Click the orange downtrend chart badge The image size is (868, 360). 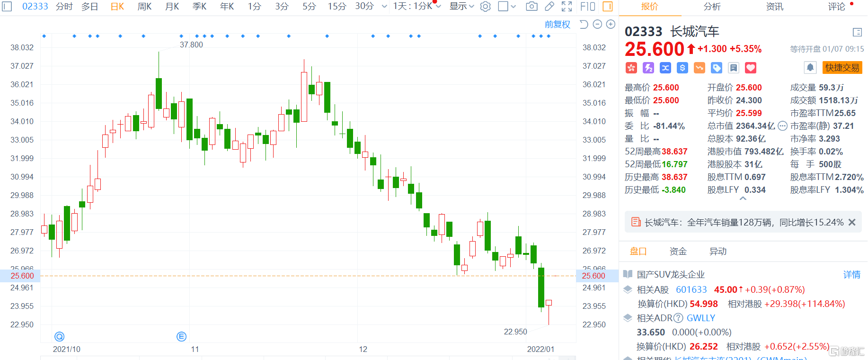point(700,68)
